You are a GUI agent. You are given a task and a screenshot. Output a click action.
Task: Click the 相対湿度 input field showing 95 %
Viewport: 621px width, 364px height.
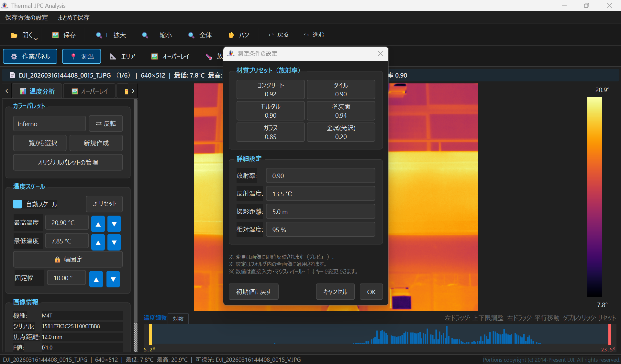click(x=320, y=230)
